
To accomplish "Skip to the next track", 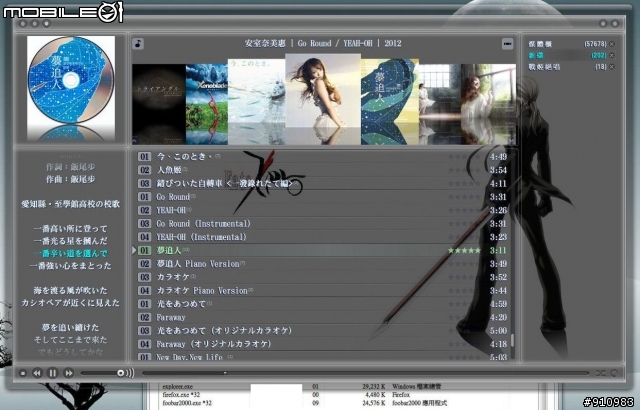I will pos(68,373).
